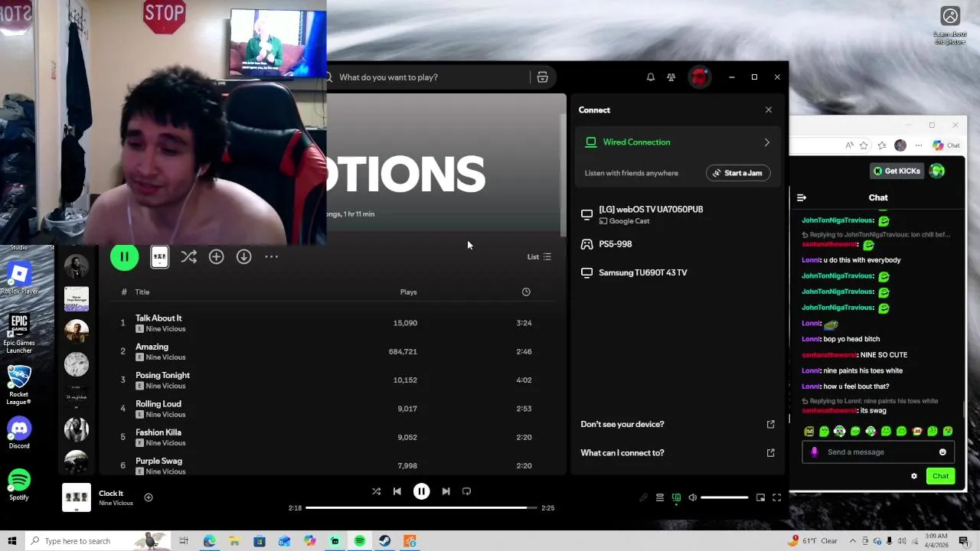This screenshot has width=980, height=551.
Task: Open Edge settings ellipsis menu
Action: pos(919,145)
